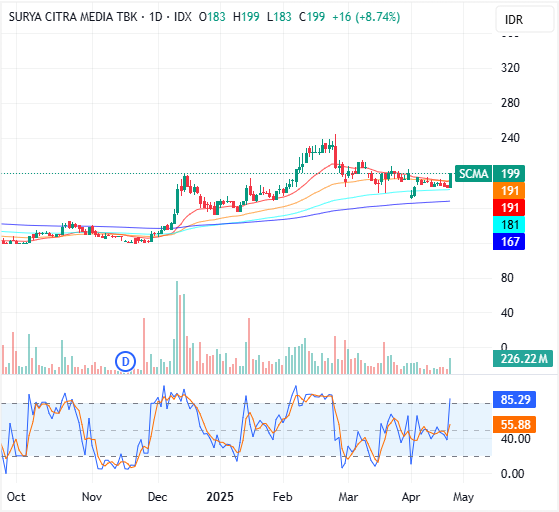Click the +16 (+8.74%) change value
Viewport: 559px width, 512px height.
point(366,17)
